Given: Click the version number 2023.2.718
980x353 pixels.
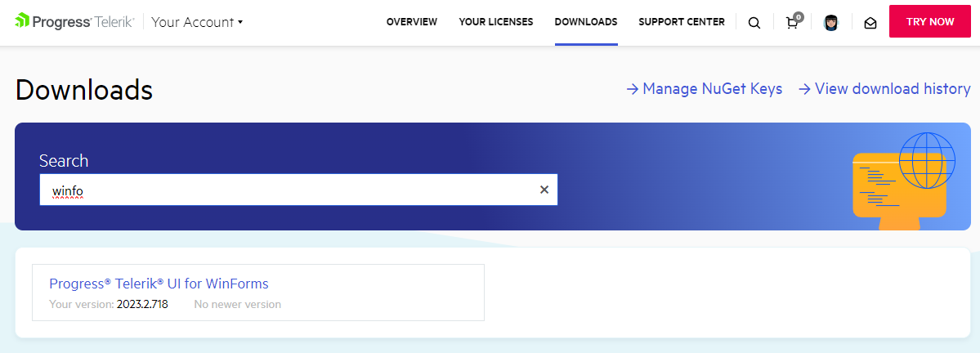Looking at the screenshot, I should (142, 304).
